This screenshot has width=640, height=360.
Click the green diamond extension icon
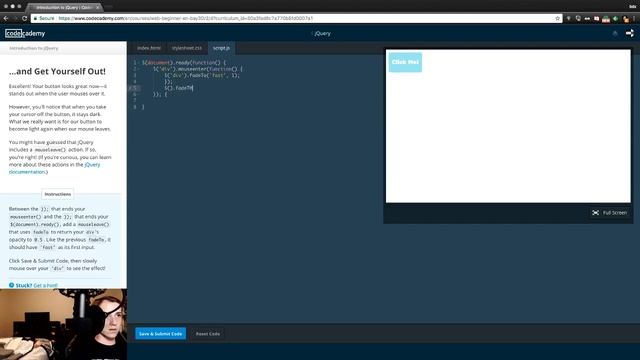616,19
